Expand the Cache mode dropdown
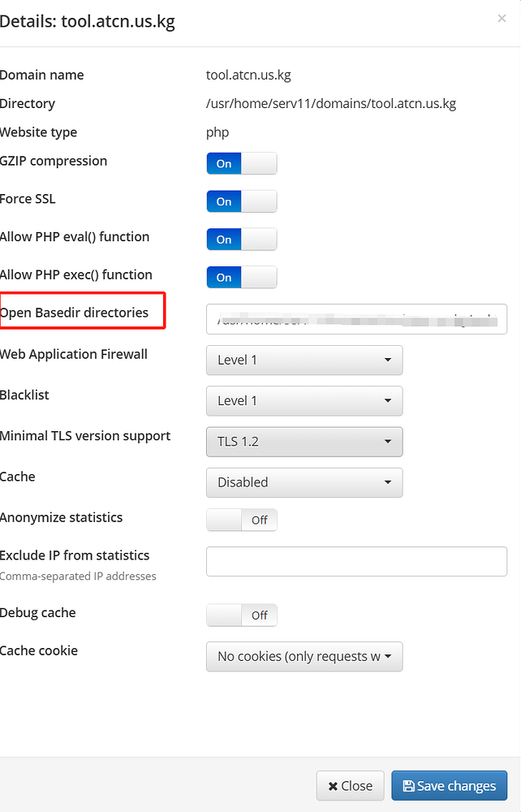 click(304, 482)
